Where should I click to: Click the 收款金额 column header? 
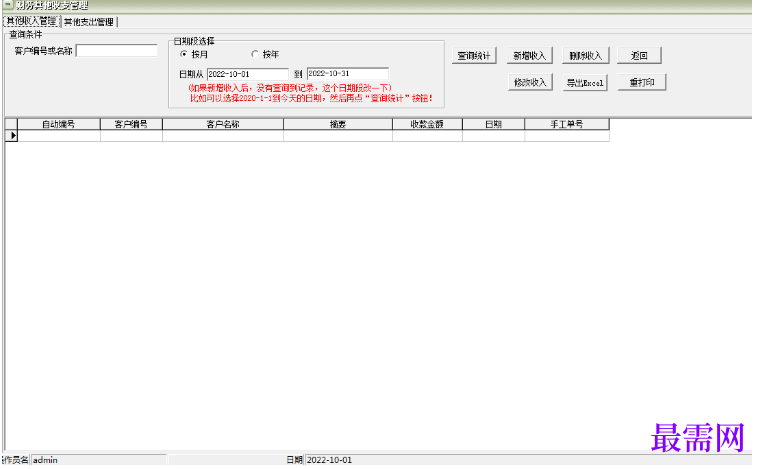(427, 124)
